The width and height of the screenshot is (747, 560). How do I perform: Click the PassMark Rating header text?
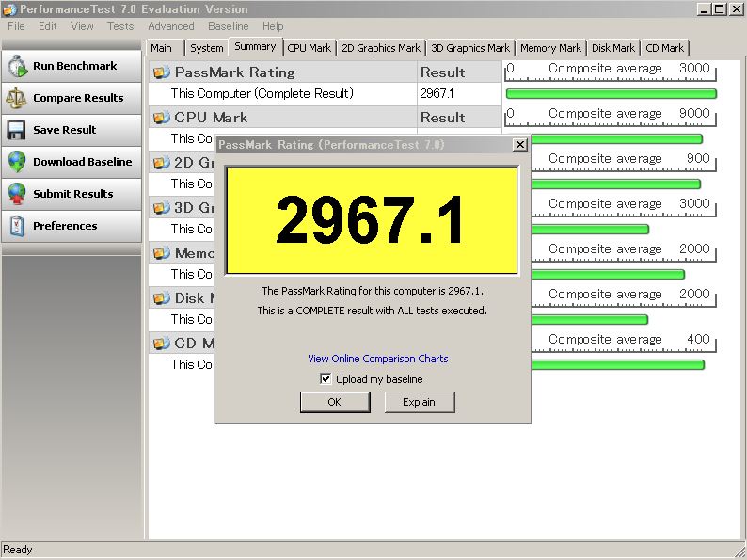click(235, 72)
